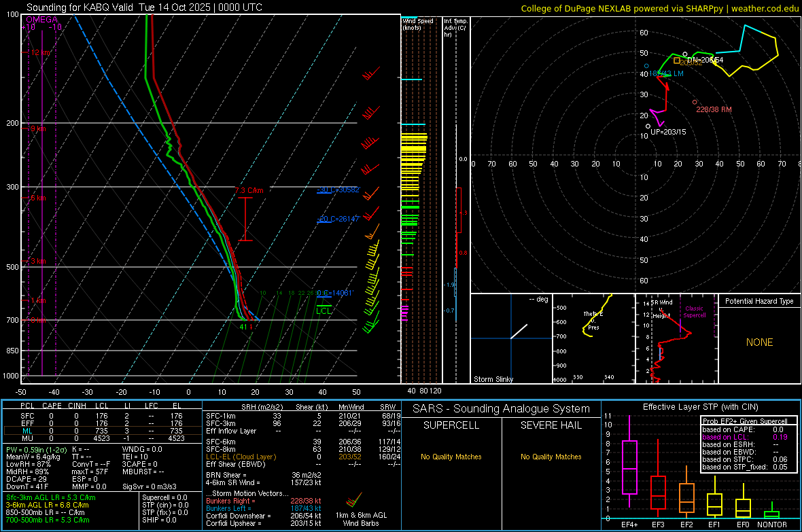
Task: Click the 'Theta-E v. Pres' plot label
Action: point(593,320)
